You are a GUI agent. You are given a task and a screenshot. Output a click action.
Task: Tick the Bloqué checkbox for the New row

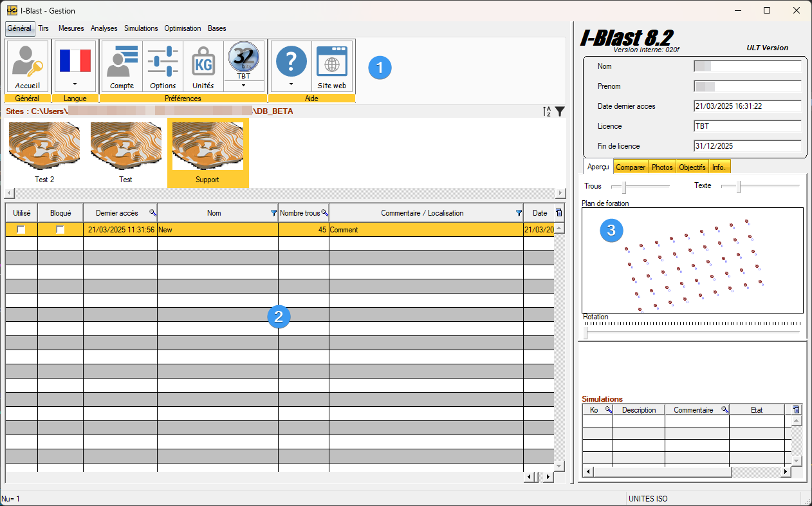pos(60,230)
